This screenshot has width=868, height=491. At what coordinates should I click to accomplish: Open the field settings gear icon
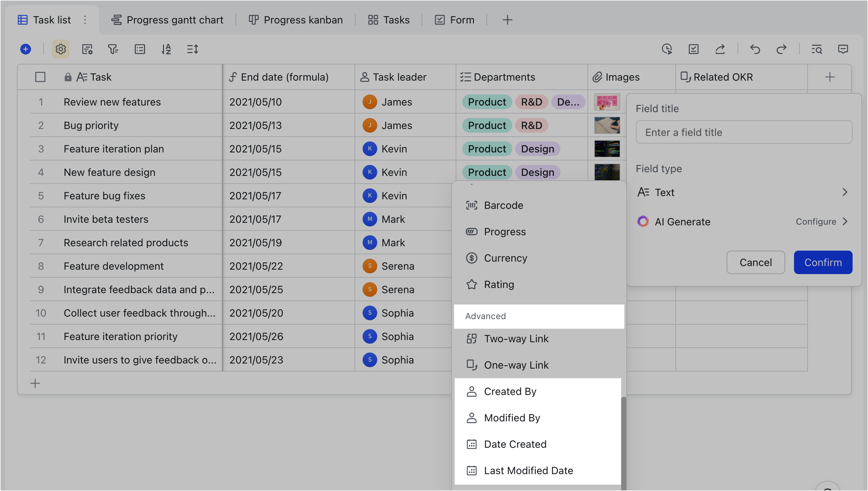click(61, 49)
